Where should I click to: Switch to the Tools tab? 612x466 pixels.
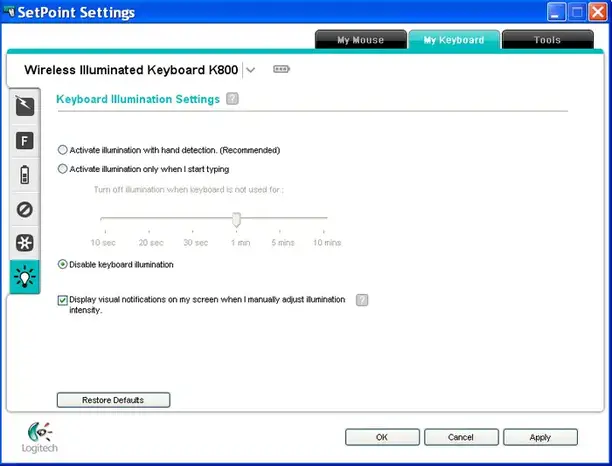pos(547,40)
